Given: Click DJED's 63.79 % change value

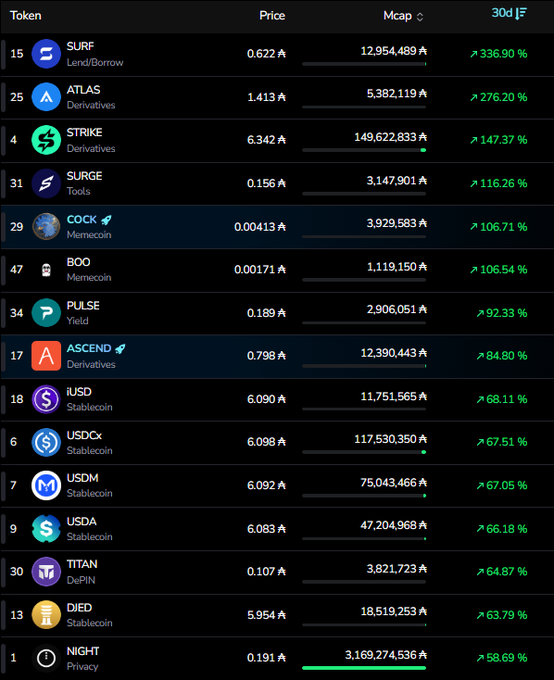Looking at the screenshot, I should pos(502,615).
